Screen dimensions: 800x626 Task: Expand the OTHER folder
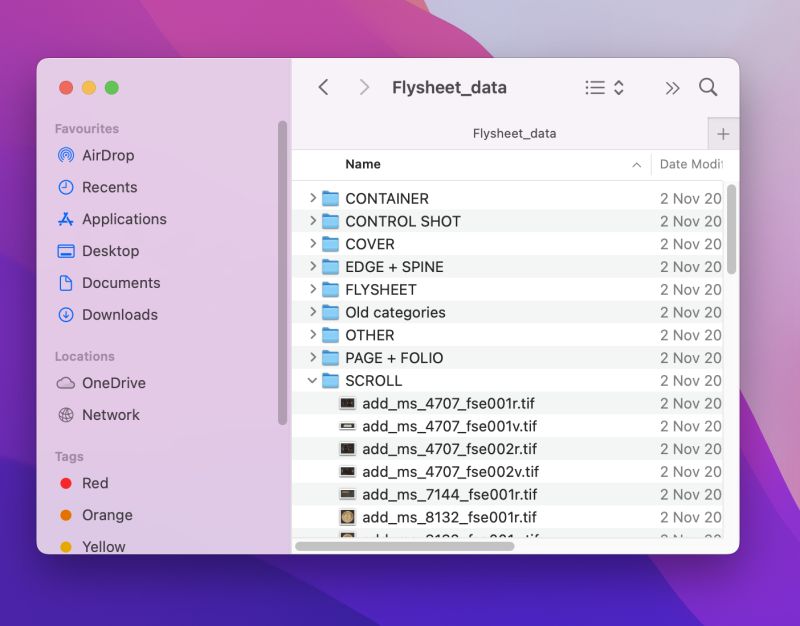(x=313, y=335)
